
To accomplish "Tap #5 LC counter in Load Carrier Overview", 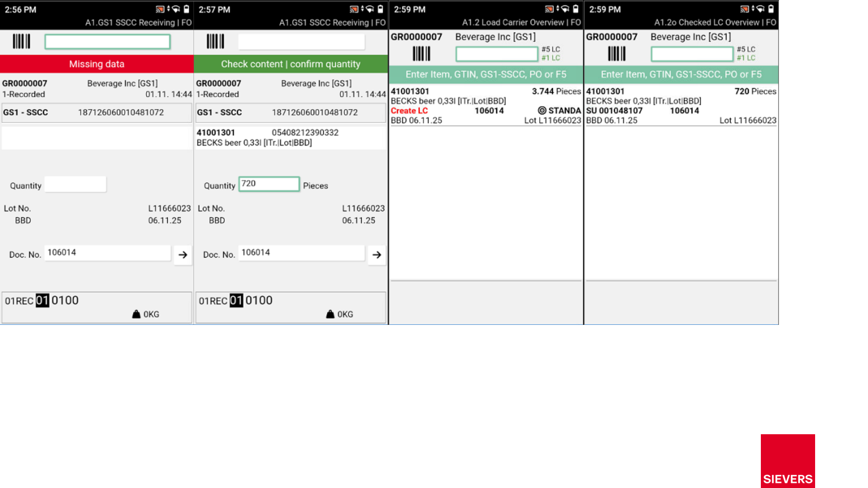I will (551, 49).
